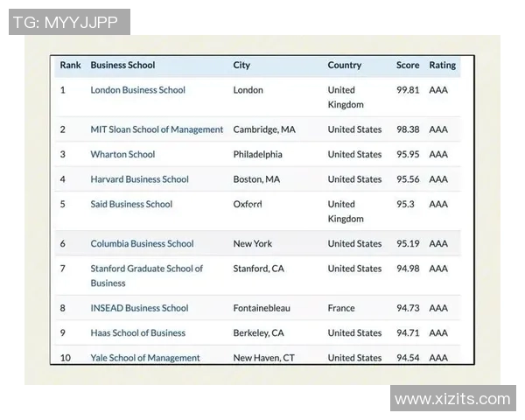The height and width of the screenshot is (420, 525).
Task: Open the Haas School of Business link
Action: pos(137,332)
